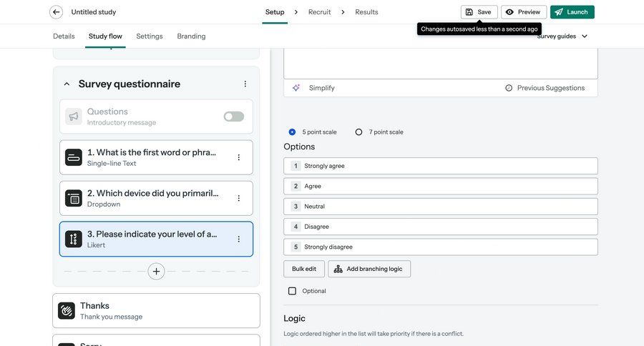644x346 pixels.
Task: Click the Launch button
Action: [572, 12]
